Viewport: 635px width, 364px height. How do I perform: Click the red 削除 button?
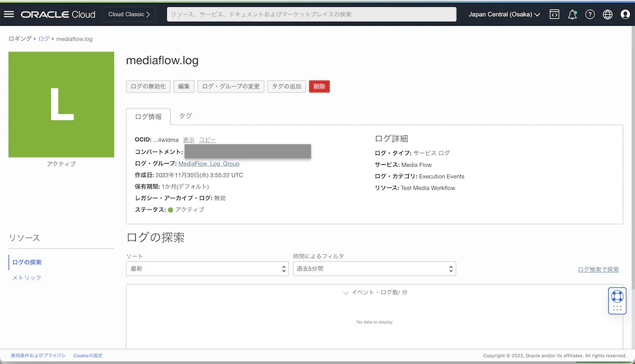point(319,86)
